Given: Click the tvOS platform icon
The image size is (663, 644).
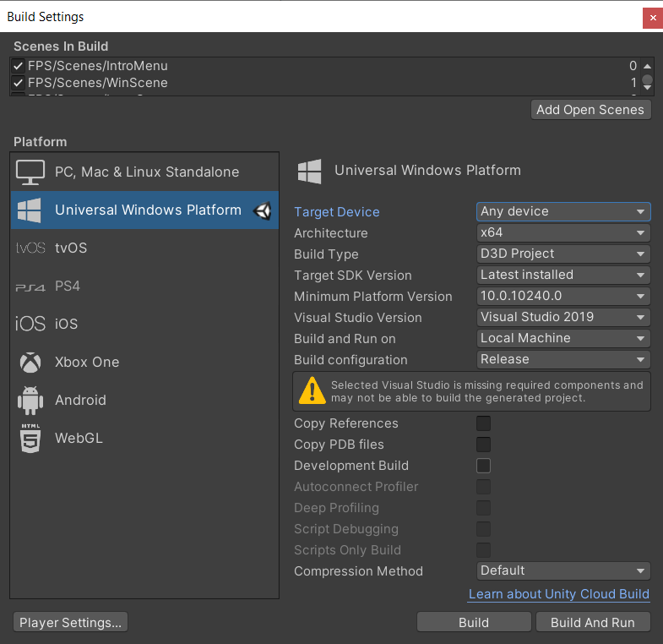Looking at the screenshot, I should (30, 248).
